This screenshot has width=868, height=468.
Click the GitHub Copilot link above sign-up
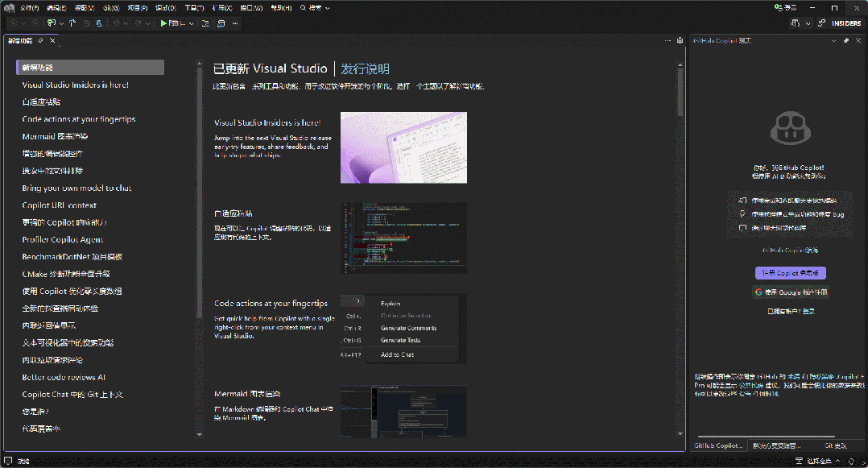(x=790, y=251)
